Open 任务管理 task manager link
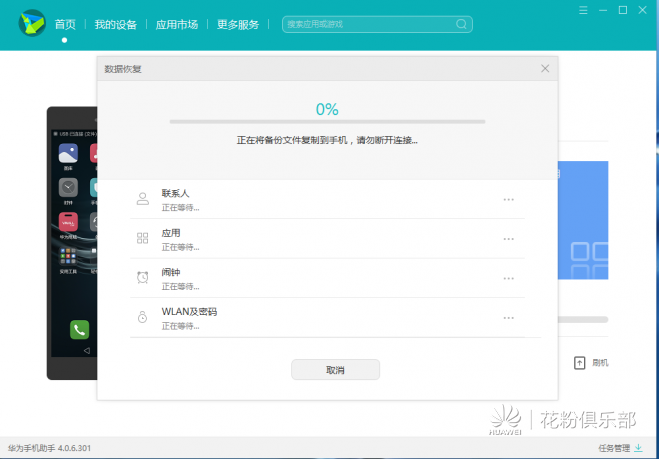Viewport: 659px width, 459px height. pyautogui.click(x=614, y=448)
